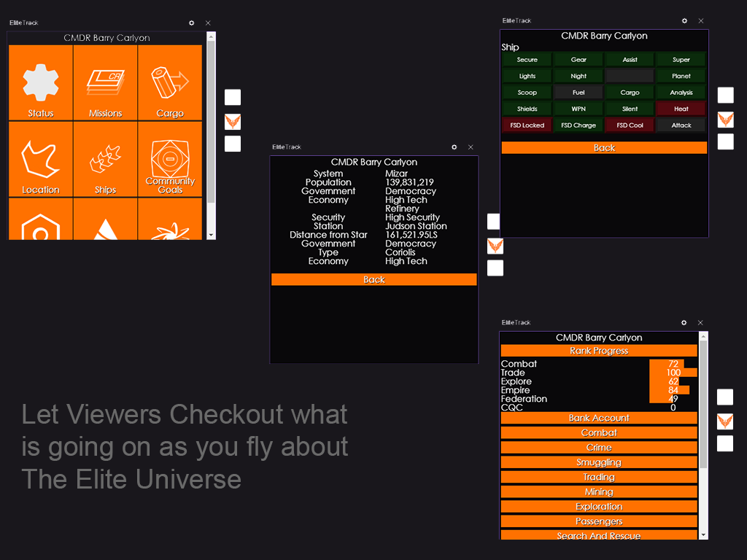Toggle the Silent ship indicator
This screenshot has width=747, height=560.
(630, 109)
